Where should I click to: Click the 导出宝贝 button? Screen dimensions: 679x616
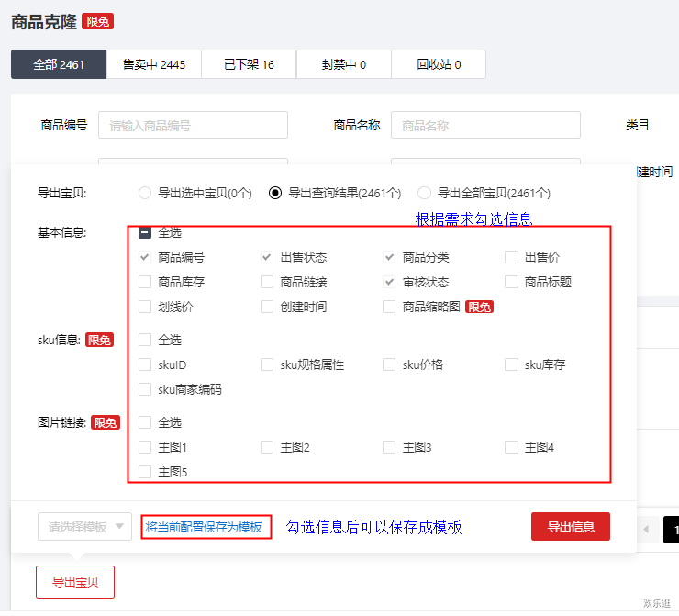click(x=75, y=582)
